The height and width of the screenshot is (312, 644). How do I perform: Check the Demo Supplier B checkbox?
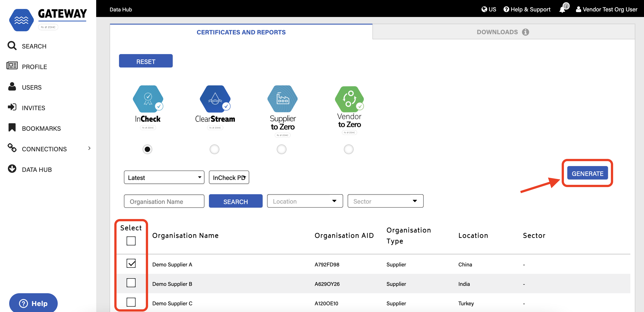tap(131, 283)
